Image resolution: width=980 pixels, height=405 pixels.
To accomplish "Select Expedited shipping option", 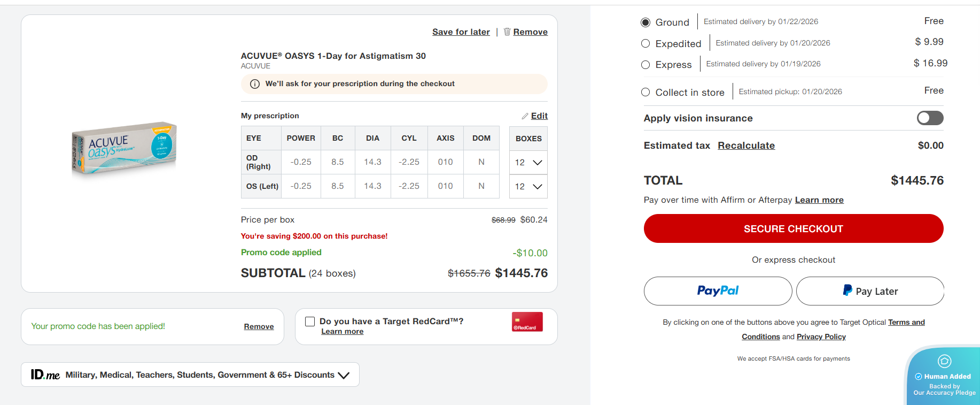I will pos(645,43).
